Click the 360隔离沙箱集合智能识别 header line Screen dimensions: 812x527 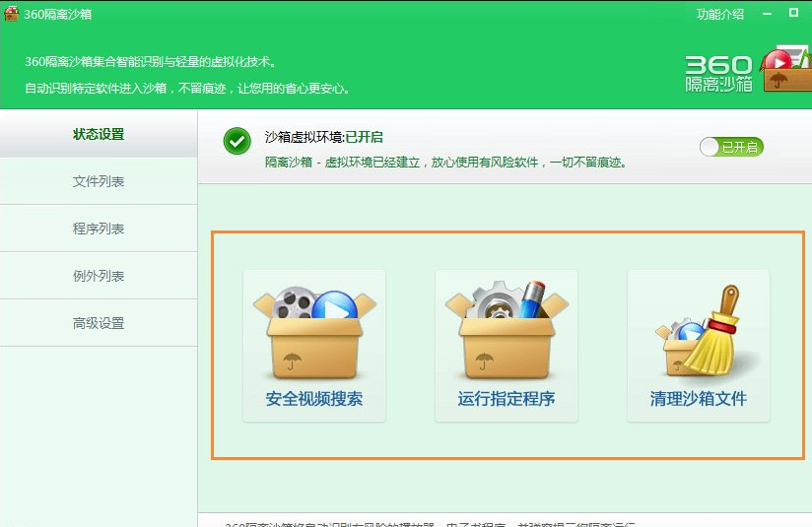click(150, 62)
